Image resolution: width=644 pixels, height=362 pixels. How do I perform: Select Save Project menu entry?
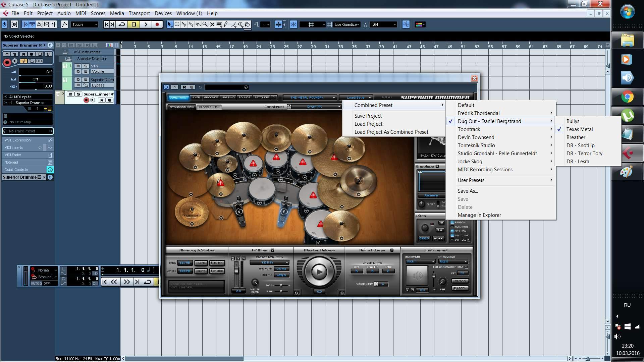click(x=368, y=116)
